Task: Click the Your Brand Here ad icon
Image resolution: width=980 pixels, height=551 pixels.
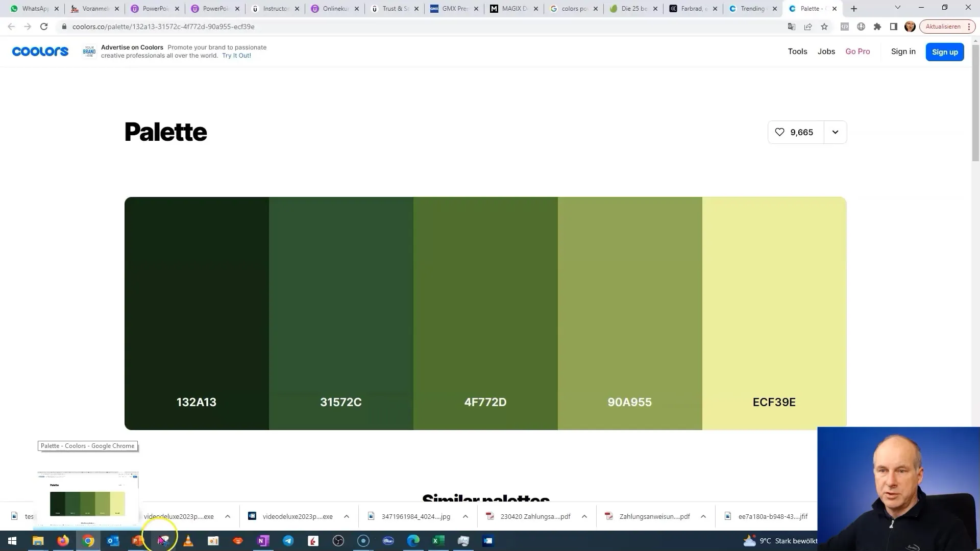Action: (x=89, y=52)
